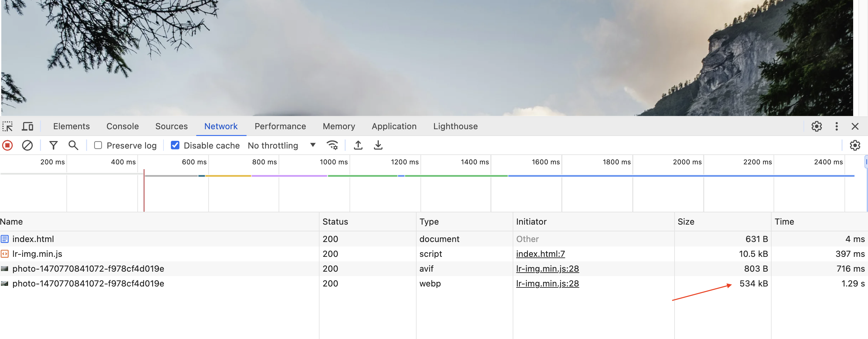Open initiator link lr-img.min.js:28

click(547, 269)
